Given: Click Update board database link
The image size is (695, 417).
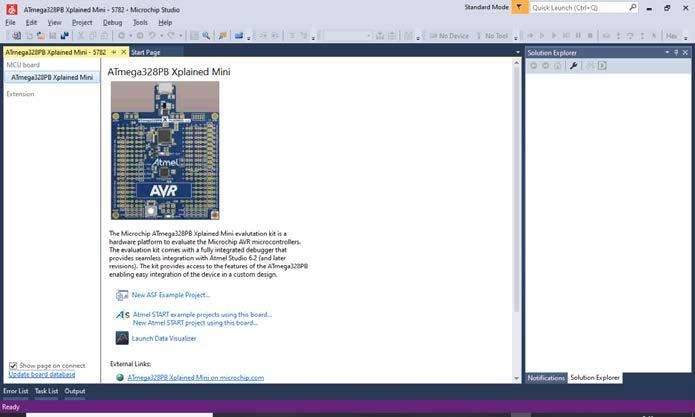Looking at the screenshot, I should click(42, 374).
